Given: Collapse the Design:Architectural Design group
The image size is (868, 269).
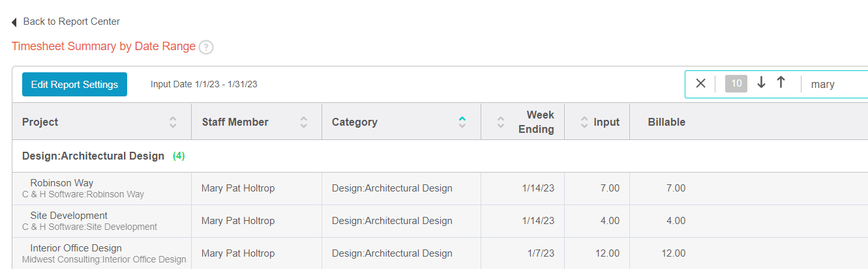Looking at the screenshot, I should click(93, 156).
